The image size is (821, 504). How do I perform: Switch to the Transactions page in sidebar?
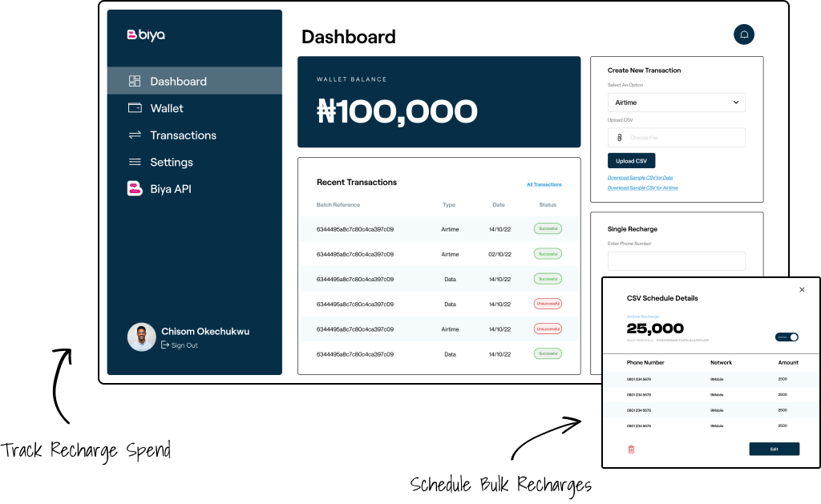click(x=183, y=135)
